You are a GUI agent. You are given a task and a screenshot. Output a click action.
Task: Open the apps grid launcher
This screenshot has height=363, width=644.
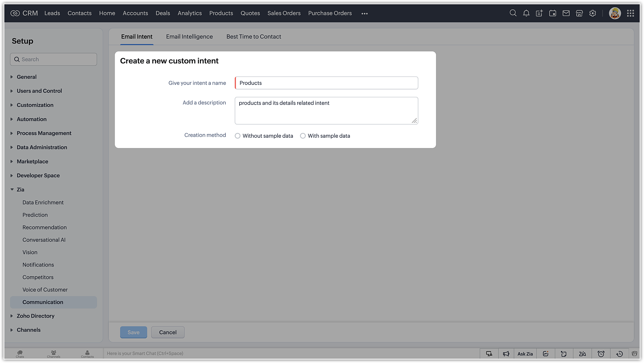(630, 13)
